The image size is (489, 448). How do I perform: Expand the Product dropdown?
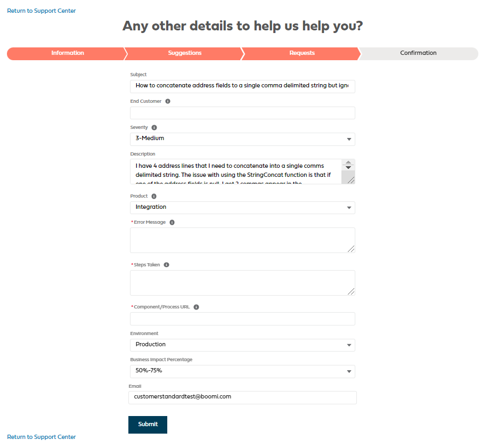coord(242,207)
